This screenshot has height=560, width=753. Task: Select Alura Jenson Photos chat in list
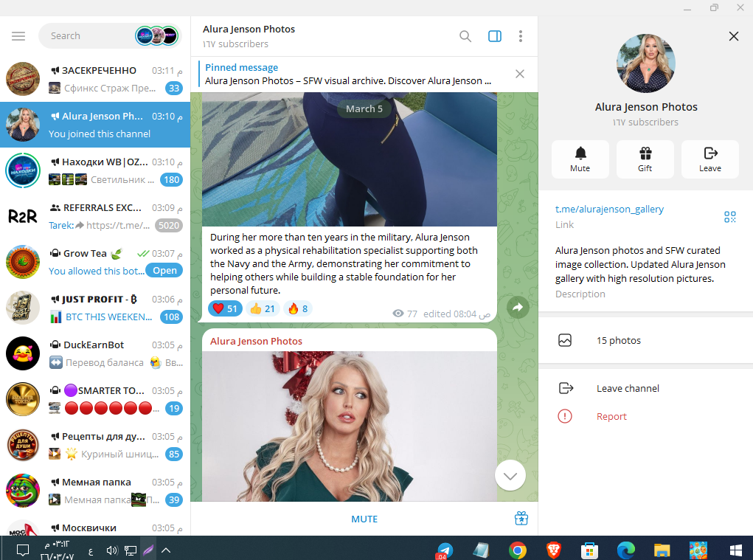point(95,125)
